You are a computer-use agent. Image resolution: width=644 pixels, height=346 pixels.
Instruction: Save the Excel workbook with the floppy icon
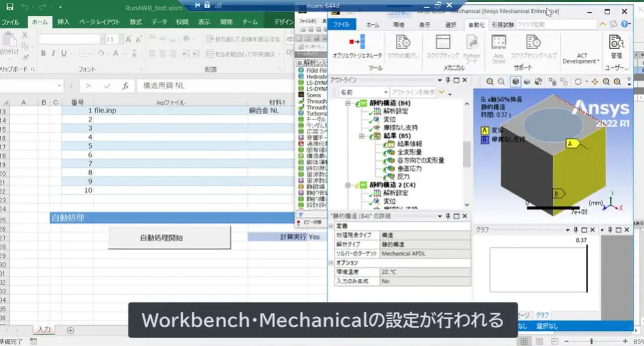tap(10, 7)
